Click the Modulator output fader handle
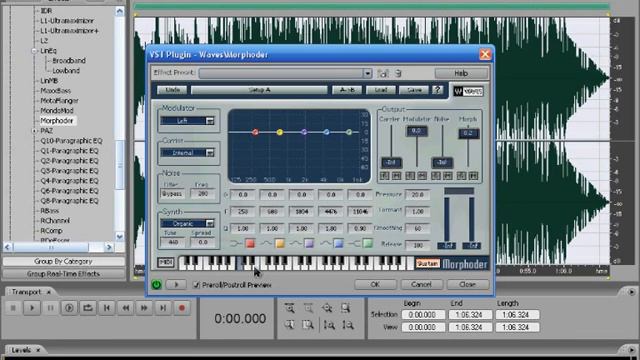This screenshot has height=360, width=640. (x=416, y=131)
